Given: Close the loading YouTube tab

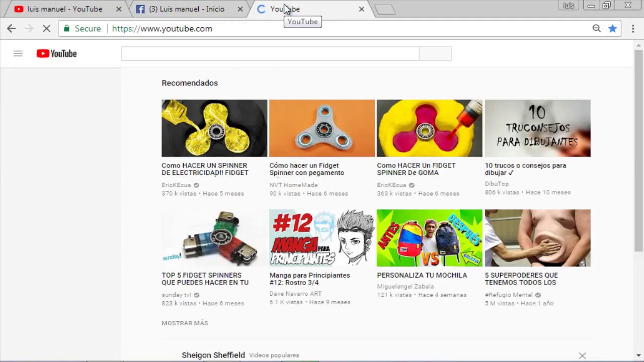Looking at the screenshot, I should coord(361,9).
